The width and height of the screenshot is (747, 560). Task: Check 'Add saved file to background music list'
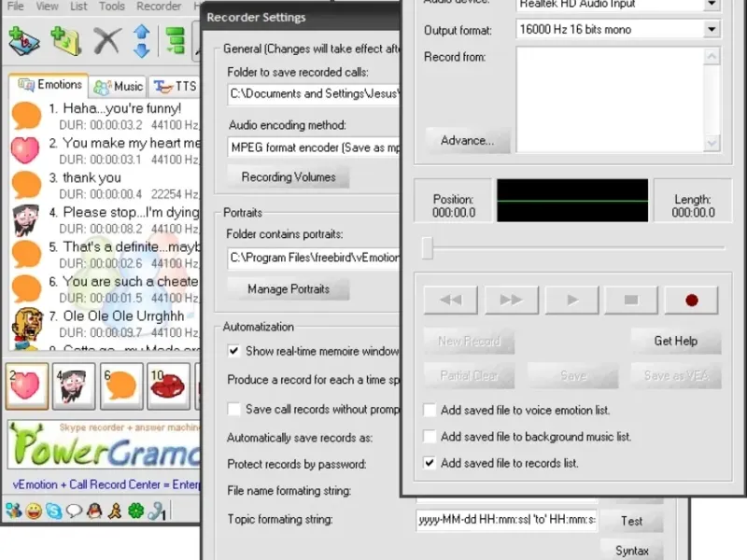430,436
